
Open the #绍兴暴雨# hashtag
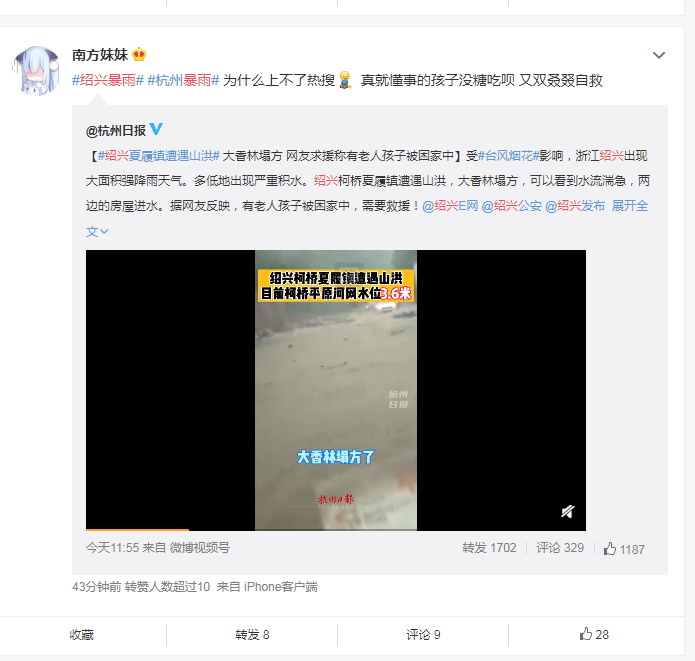coord(108,80)
